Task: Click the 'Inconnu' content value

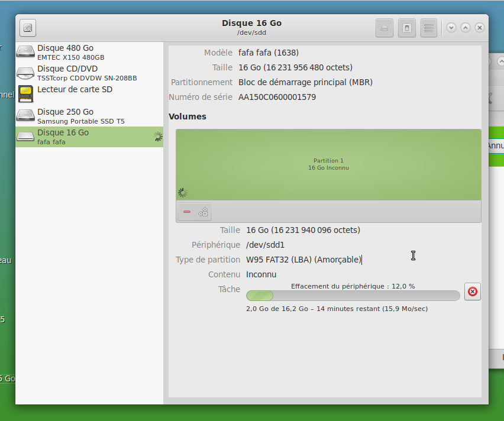Action: click(x=261, y=274)
